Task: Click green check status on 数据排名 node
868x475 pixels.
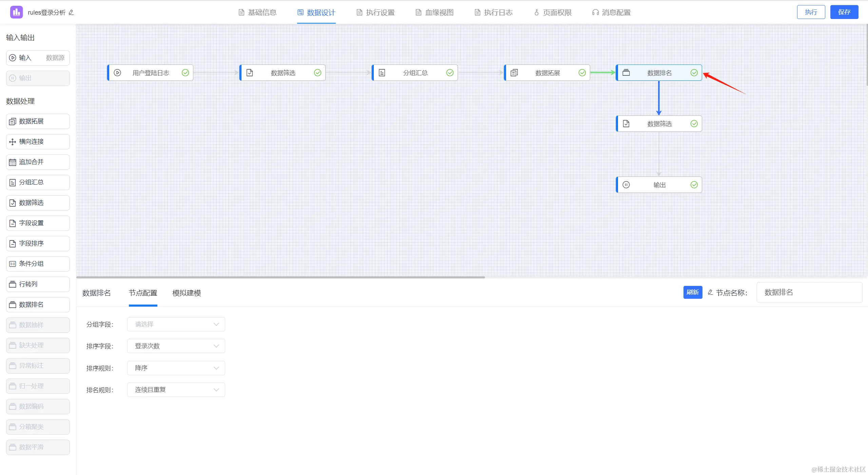Action: (x=694, y=73)
